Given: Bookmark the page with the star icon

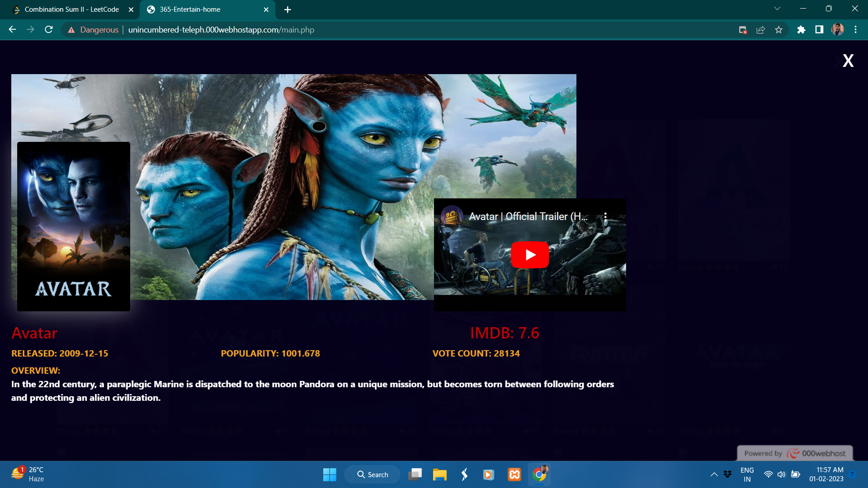Looking at the screenshot, I should 779,30.
